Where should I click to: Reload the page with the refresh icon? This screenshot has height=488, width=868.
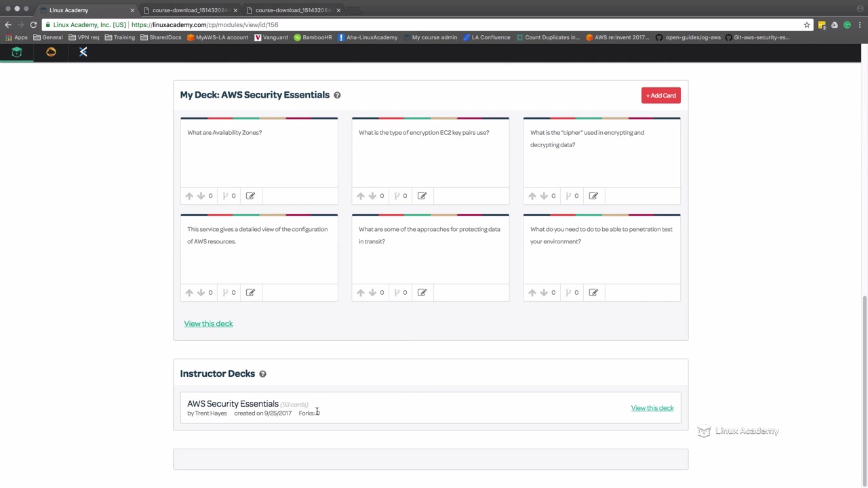pos(33,24)
